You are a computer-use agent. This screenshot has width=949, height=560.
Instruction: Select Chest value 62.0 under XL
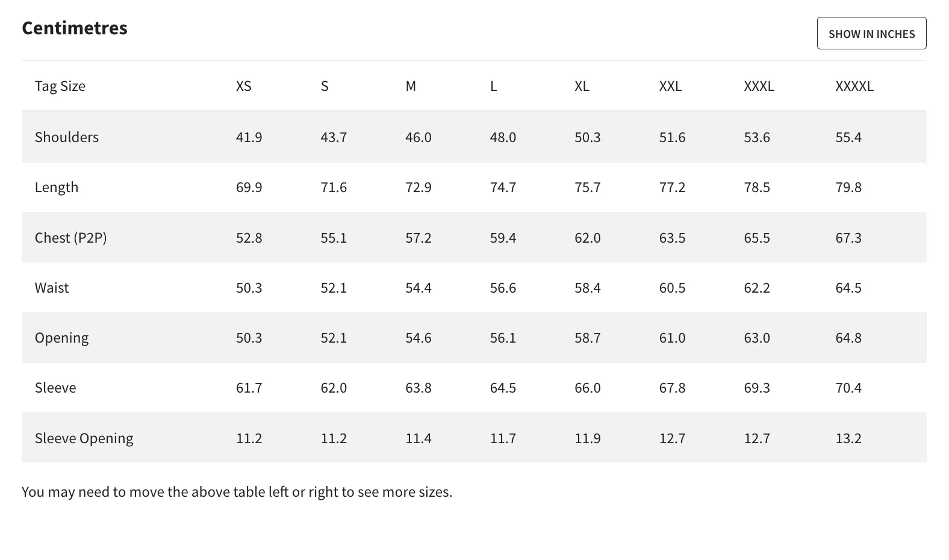pos(588,237)
